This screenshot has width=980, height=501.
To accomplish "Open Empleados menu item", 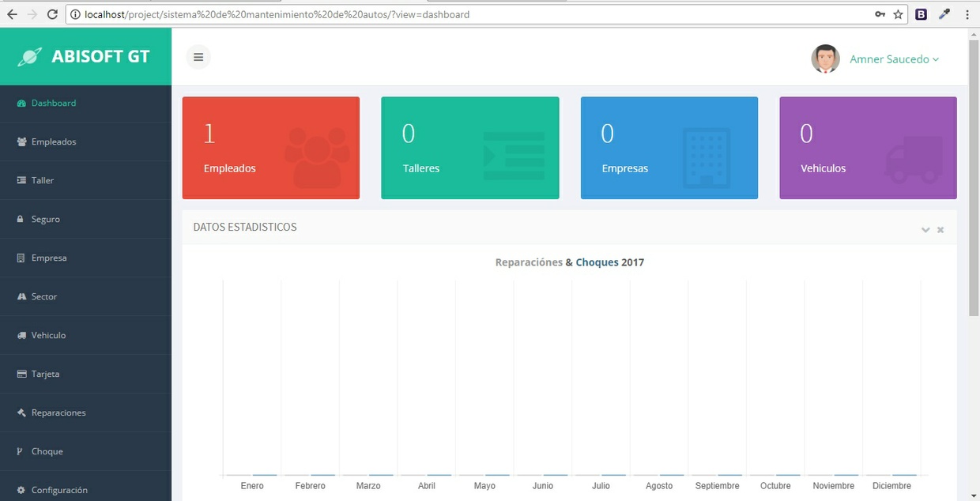I will [85, 142].
